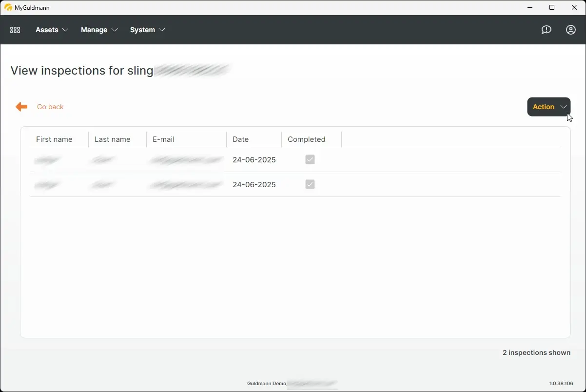This screenshot has height=392, width=586.
Task: Open the account menu at top right
Action: click(570, 30)
